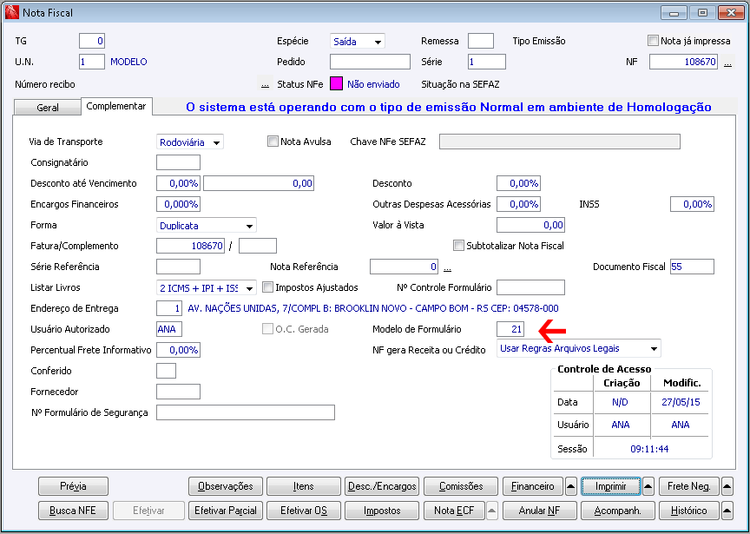
Task: Click the Usuário Autorizado field with ANA
Action: click(x=169, y=329)
